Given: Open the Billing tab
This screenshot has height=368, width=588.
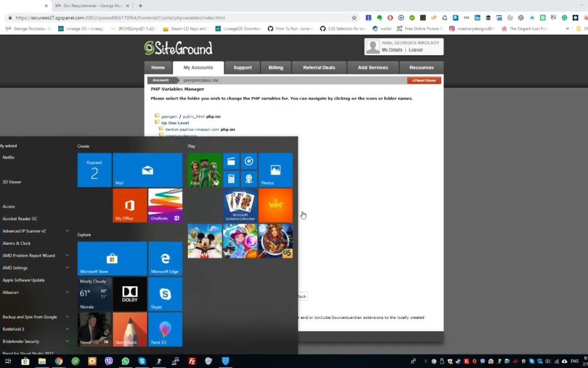Looking at the screenshot, I should point(275,68).
